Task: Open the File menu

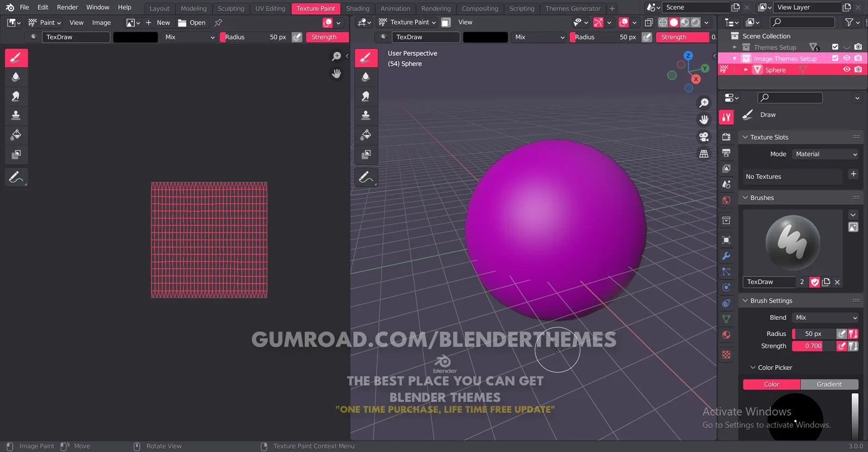Action: [24, 8]
